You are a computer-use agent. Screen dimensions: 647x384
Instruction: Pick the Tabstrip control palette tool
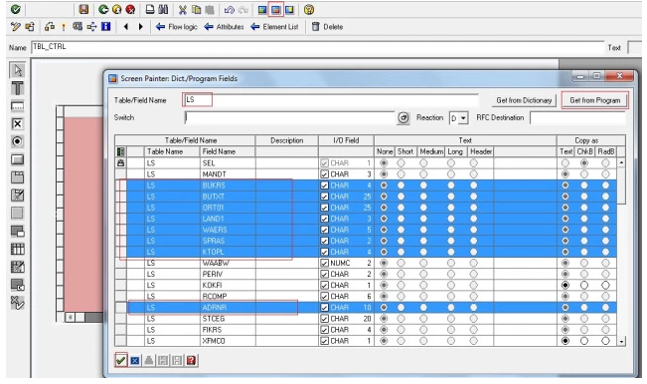point(17,177)
